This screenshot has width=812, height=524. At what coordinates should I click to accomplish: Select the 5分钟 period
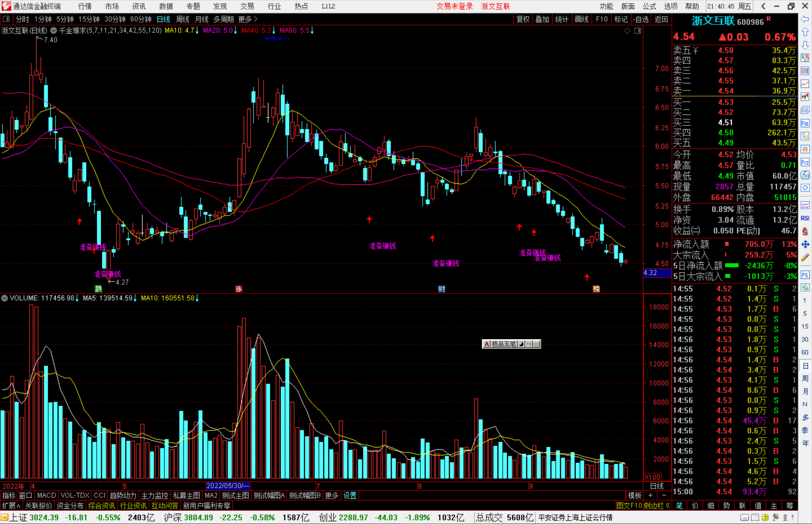(x=65, y=19)
